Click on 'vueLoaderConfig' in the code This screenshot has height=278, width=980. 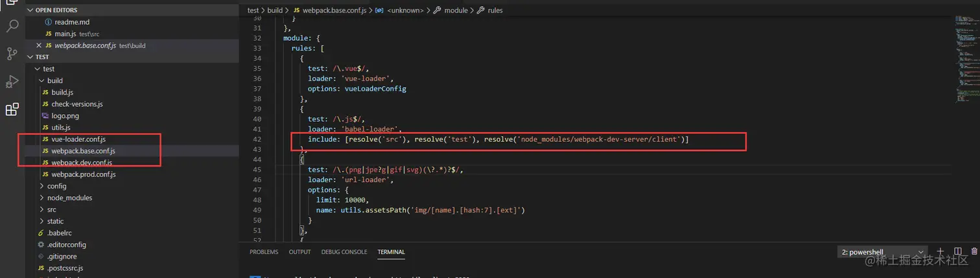pos(375,89)
